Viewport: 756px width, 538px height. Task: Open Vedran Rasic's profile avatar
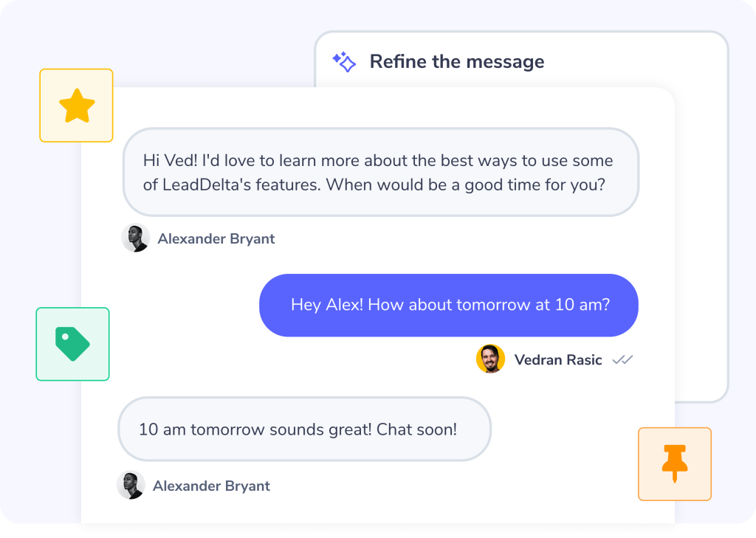(x=490, y=359)
